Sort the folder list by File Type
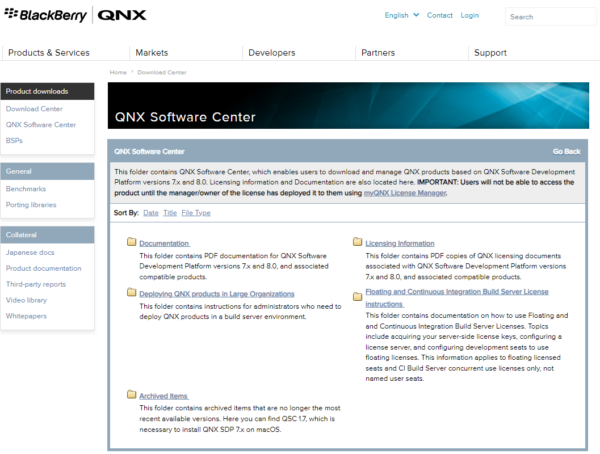This screenshot has height=454, width=600. pos(196,213)
